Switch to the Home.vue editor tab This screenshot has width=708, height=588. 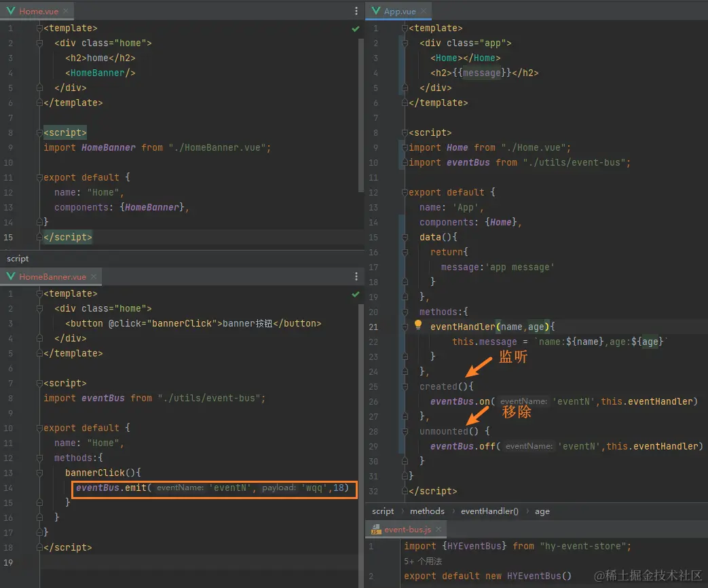click(37, 11)
